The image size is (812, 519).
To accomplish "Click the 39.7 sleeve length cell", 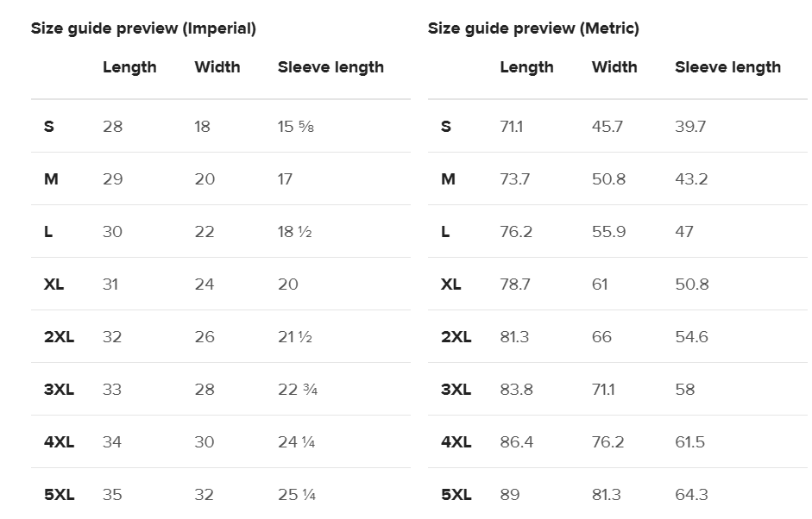I will click(x=690, y=127).
